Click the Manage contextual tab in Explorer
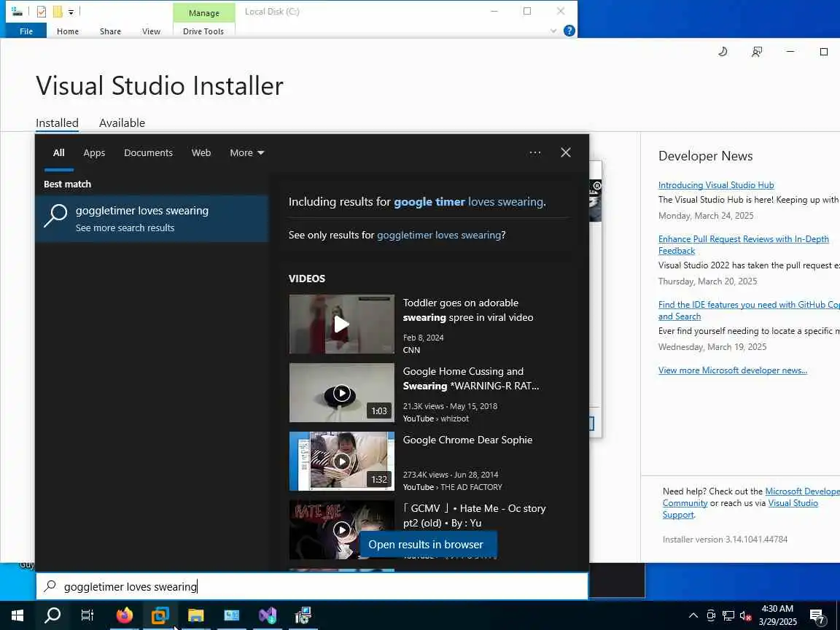 click(204, 13)
